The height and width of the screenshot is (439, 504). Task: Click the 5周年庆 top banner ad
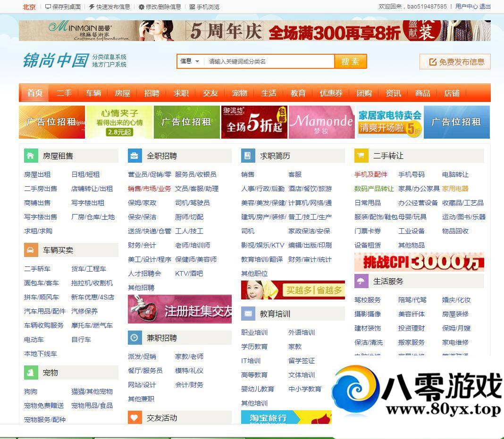coord(254,31)
